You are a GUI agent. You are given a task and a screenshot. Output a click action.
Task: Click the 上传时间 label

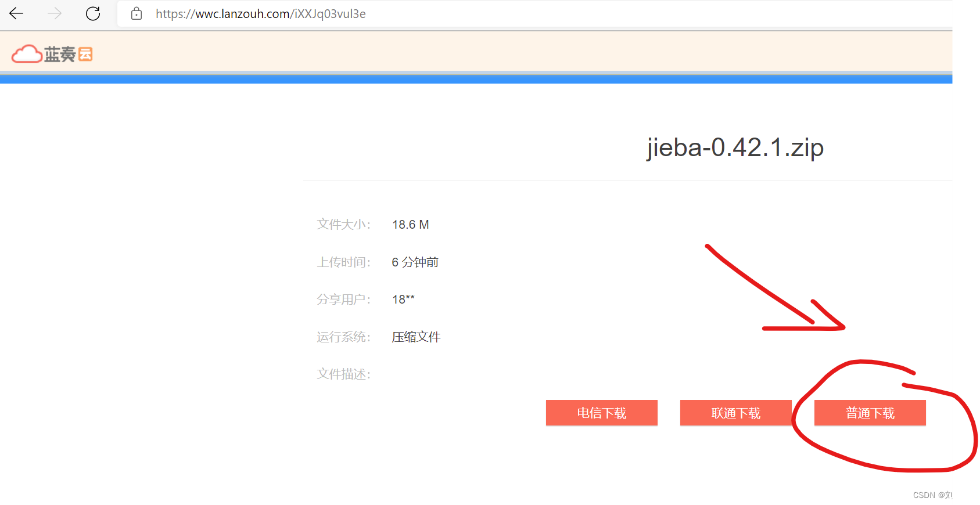click(x=343, y=262)
